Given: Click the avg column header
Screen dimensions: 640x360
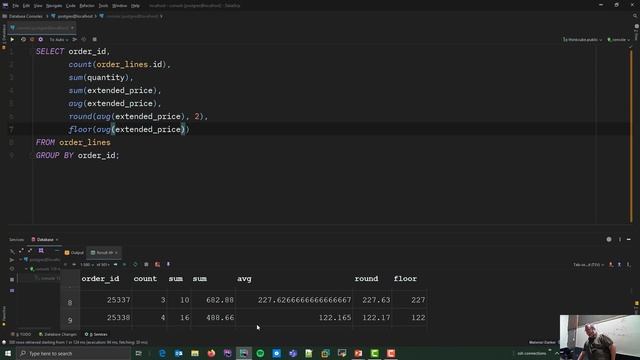Looking at the screenshot, I should pyautogui.click(x=244, y=279).
